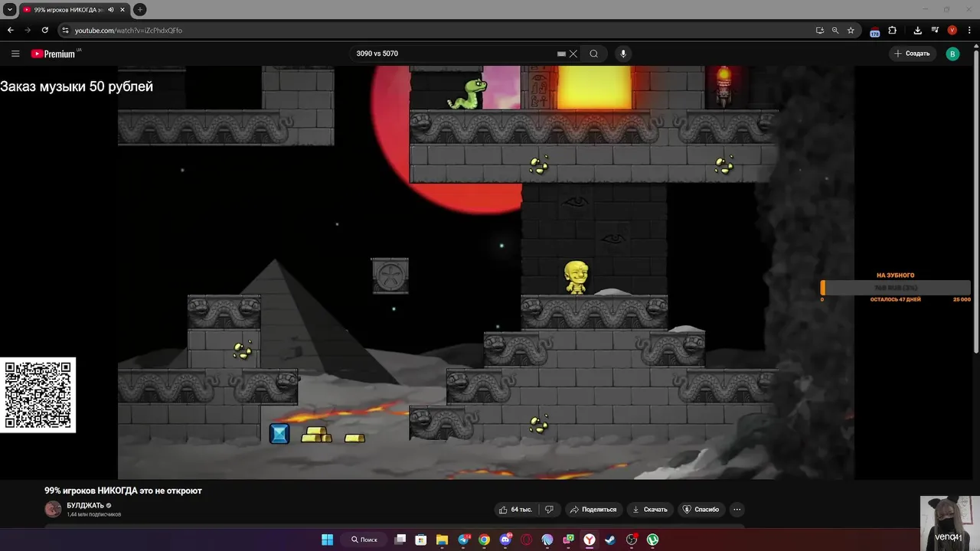Click the Спасибо thanks button

click(x=701, y=510)
